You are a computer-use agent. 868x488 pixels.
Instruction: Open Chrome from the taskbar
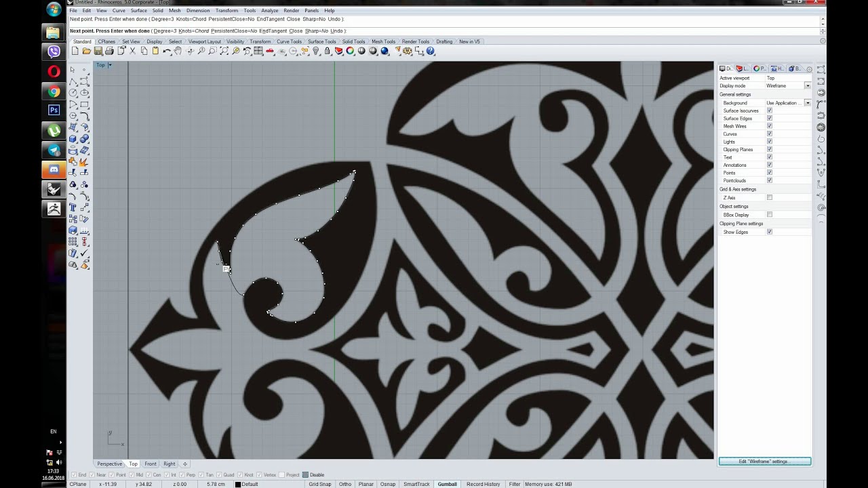click(54, 91)
